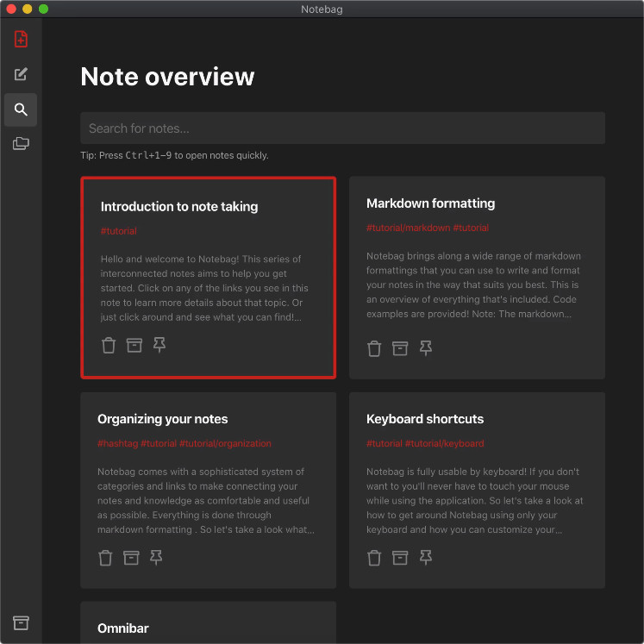
Task: Archive the Organizing your notes note
Action: click(131, 558)
